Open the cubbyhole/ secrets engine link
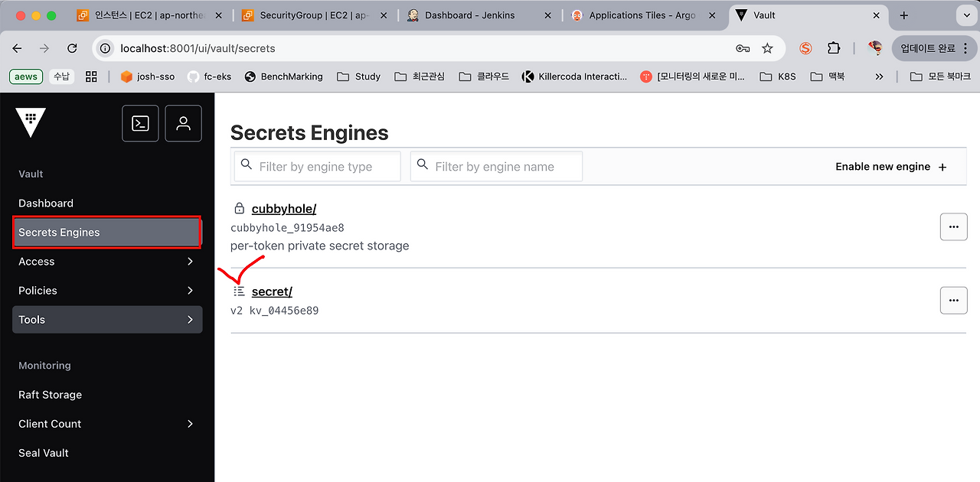980x482 pixels. click(284, 209)
